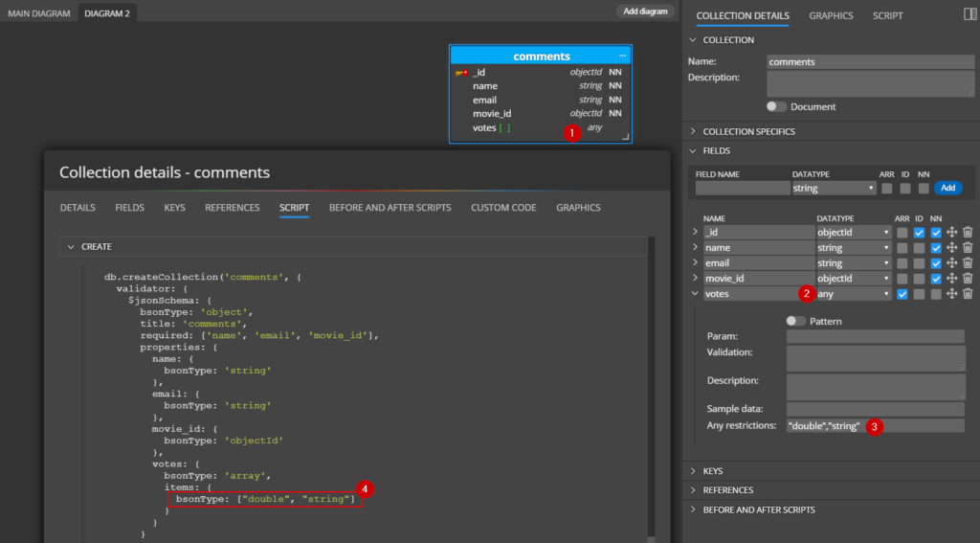
Task: Click move handle icon for name field
Action: 951,248
